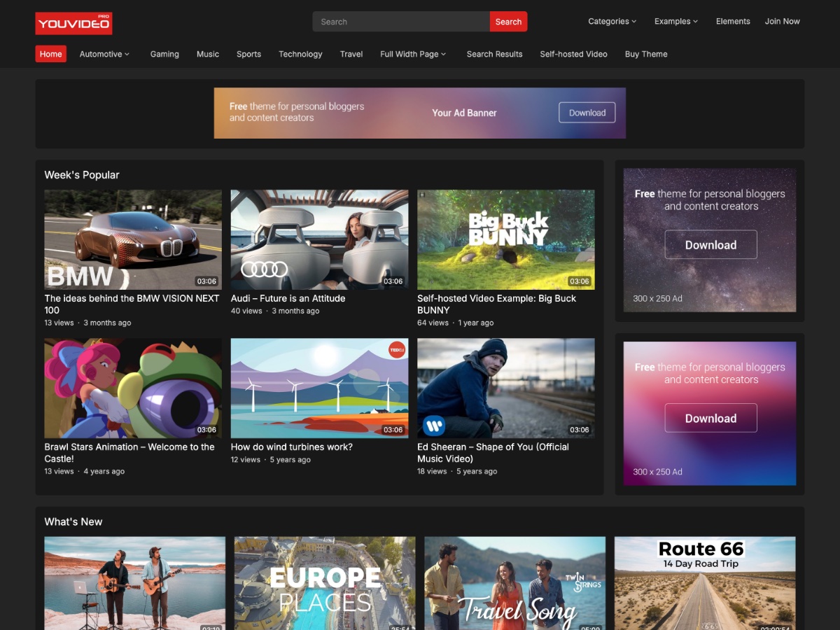This screenshot has height=630, width=840.
Task: Play the BMW VISION NEXT 100 video thumbnail
Action: click(x=132, y=238)
